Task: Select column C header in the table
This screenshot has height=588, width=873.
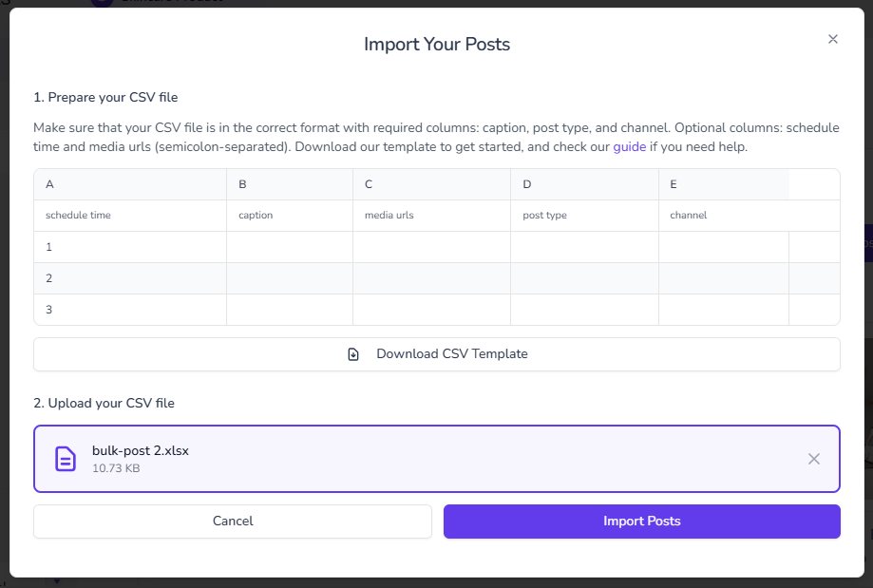Action: point(431,184)
